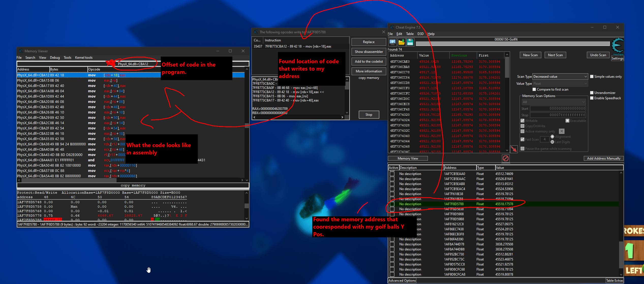The height and width of the screenshot is (284, 644).
Task: Click More information button
Action: pyautogui.click(x=369, y=71)
